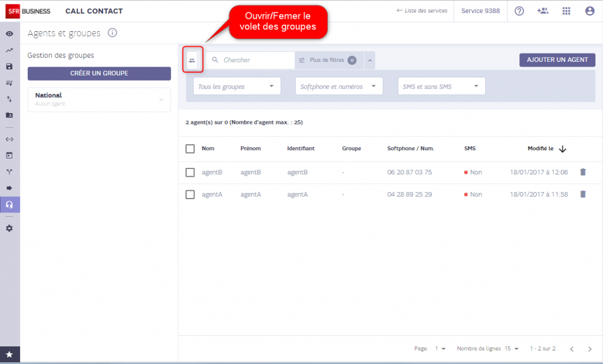Check the agentA row checkbox

tap(190, 195)
